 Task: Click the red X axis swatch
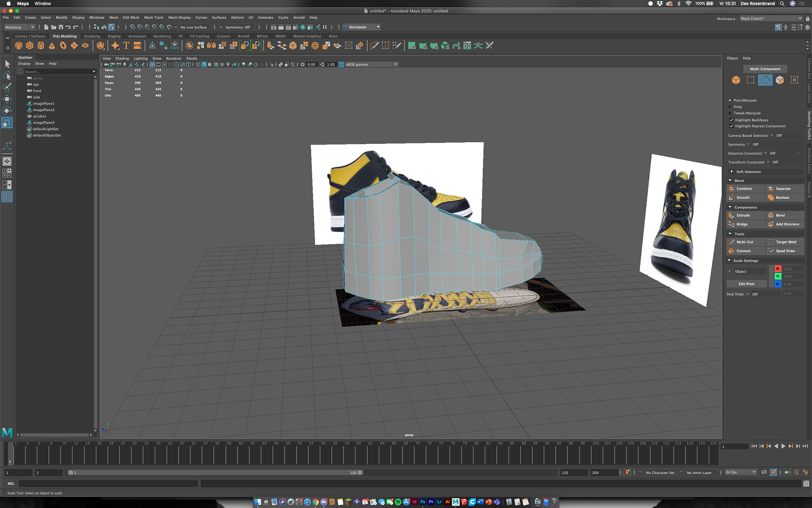tap(777, 269)
